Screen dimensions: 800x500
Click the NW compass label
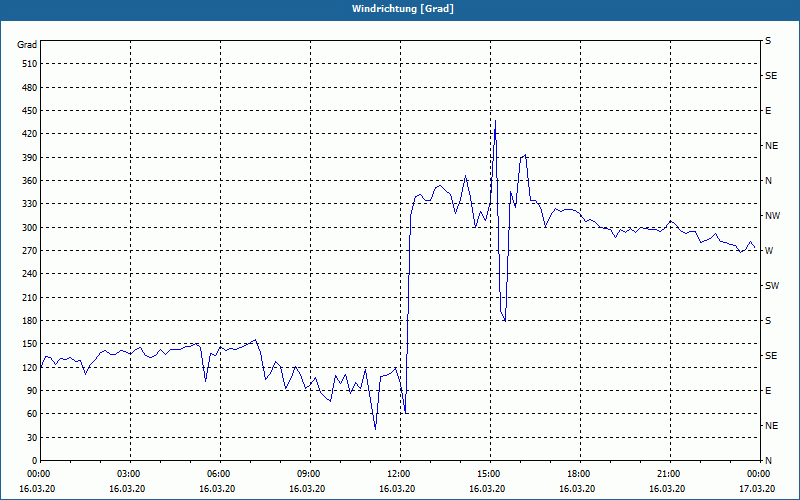773,216
